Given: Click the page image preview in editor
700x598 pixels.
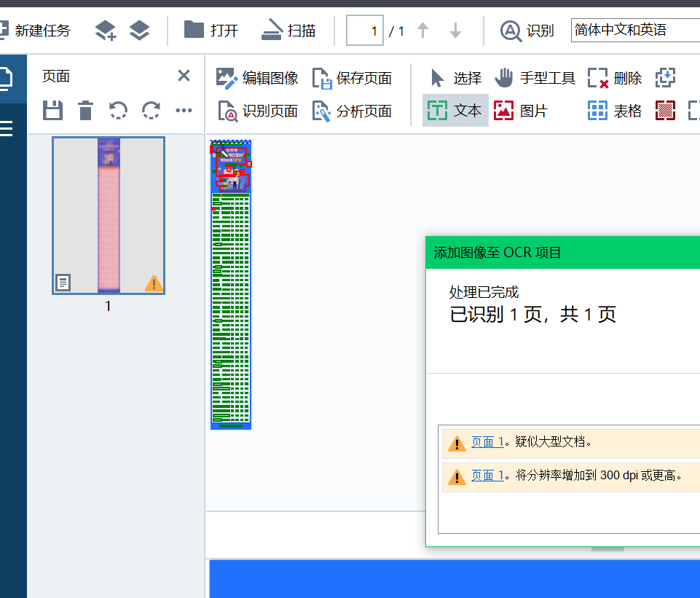Looking at the screenshot, I should tap(231, 285).
